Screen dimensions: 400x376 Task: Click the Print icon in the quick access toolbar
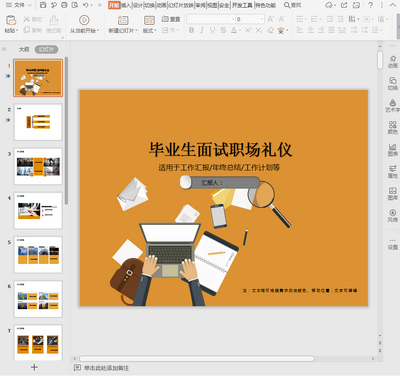pos(64,5)
